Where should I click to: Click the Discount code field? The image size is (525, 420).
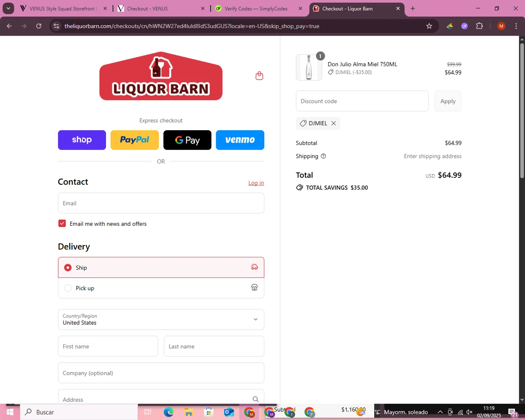coord(362,101)
